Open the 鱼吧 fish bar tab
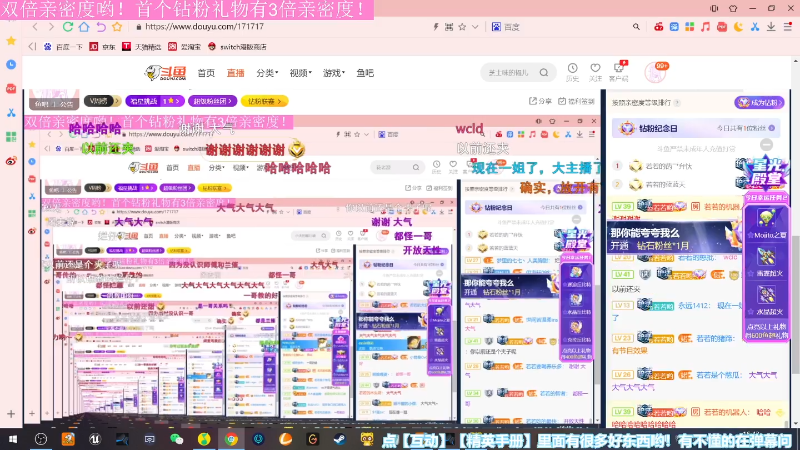This screenshot has width=800, height=450. tap(365, 73)
